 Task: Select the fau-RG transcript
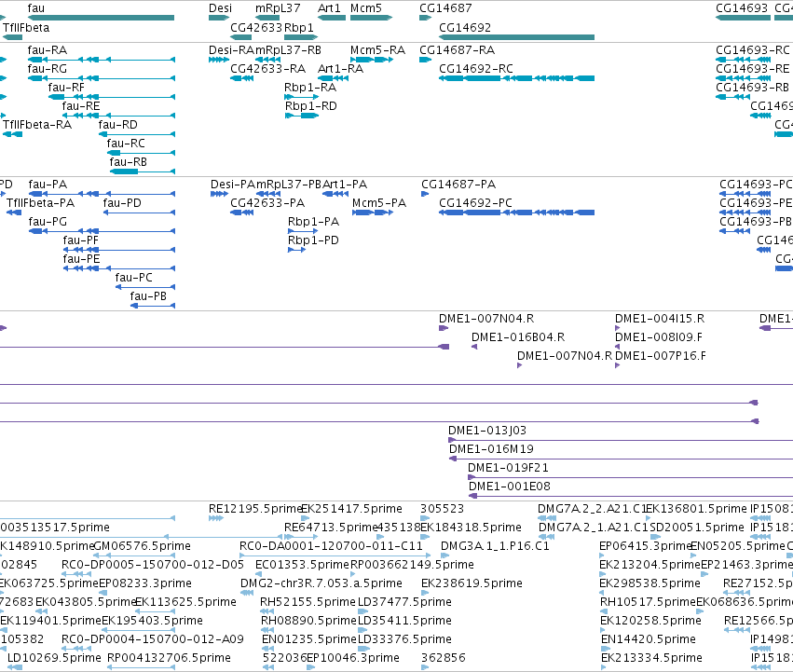pyautogui.click(x=101, y=78)
